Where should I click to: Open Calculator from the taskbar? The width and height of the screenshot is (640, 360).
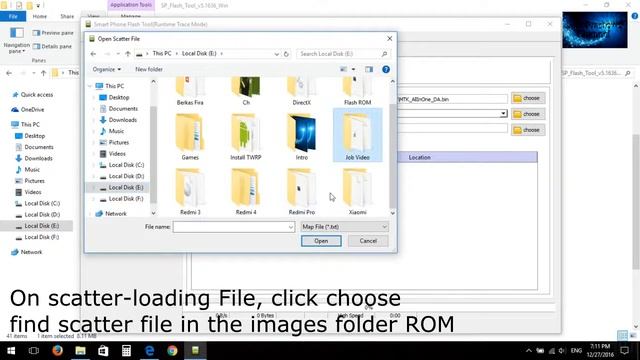click(126, 351)
